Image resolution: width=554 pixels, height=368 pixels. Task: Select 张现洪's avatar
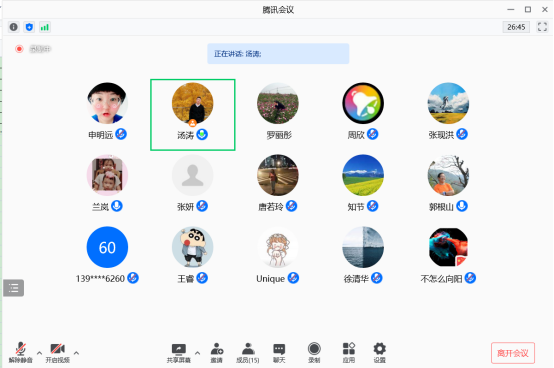pyautogui.click(x=448, y=103)
